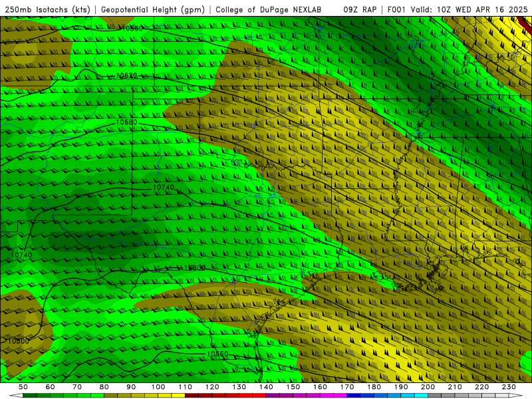The width and height of the screenshot is (532, 399).
Task: Click the 90 knot color scale label
Action: click(131, 387)
